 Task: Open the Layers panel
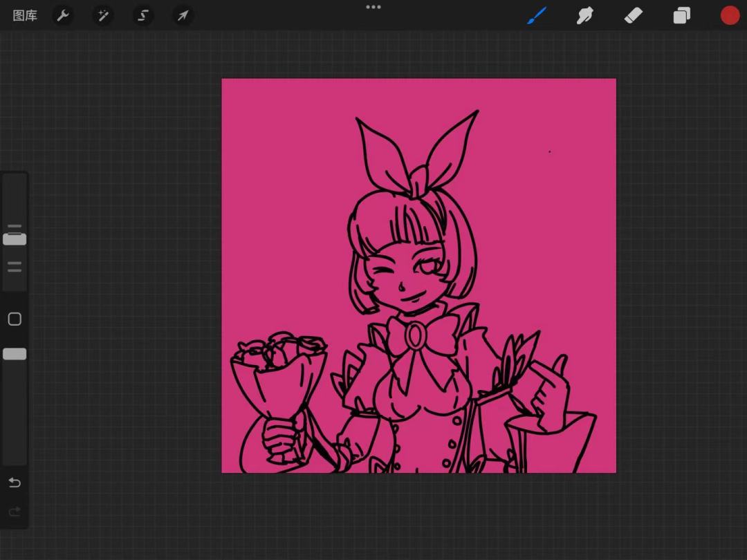682,16
